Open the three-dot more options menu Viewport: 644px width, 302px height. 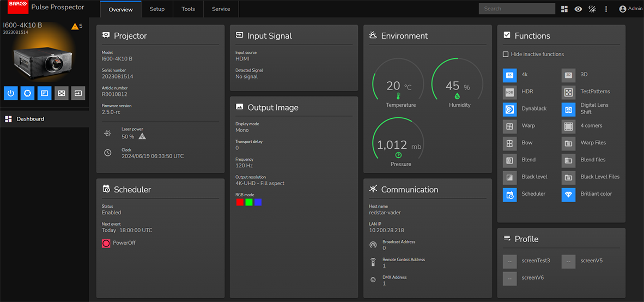606,9
